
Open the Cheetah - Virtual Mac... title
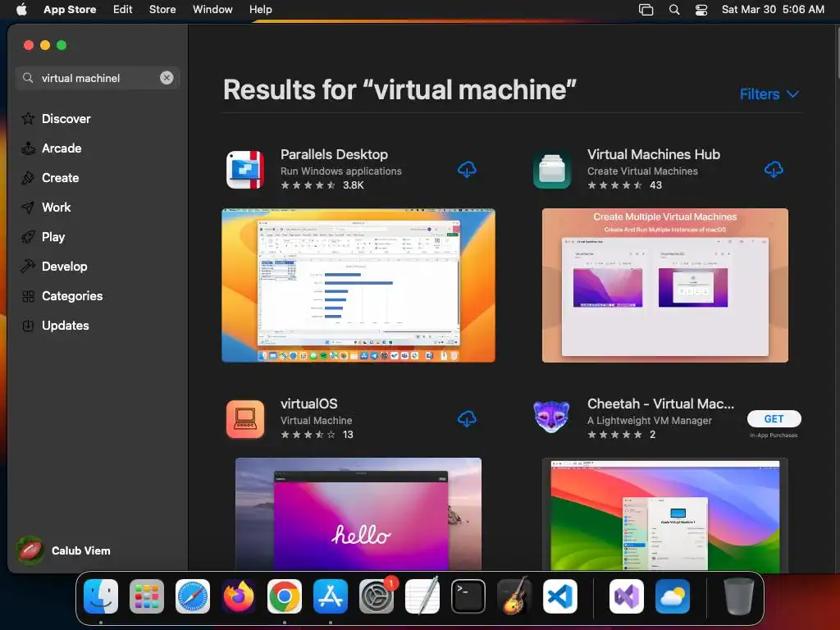click(x=660, y=404)
